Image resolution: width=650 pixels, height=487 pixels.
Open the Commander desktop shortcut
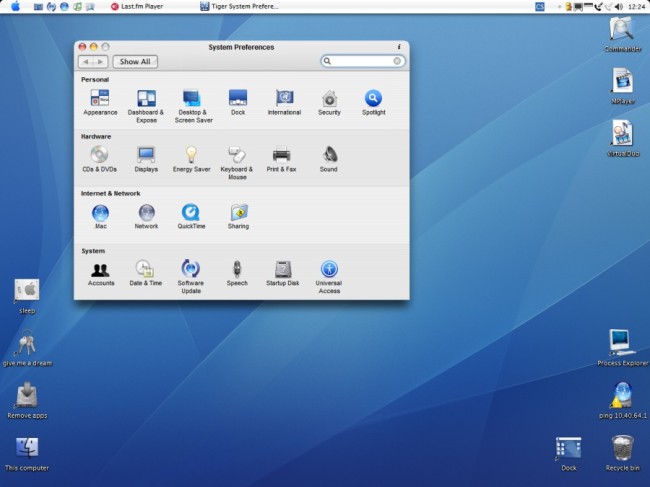(x=623, y=34)
